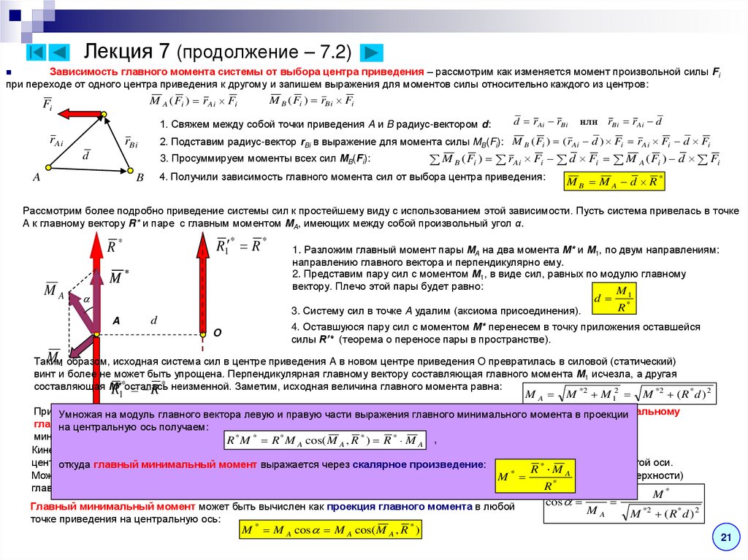The width and height of the screenshot is (748, 560).
Task: Click label R1'* = R* above right arrow
Action: point(241,245)
